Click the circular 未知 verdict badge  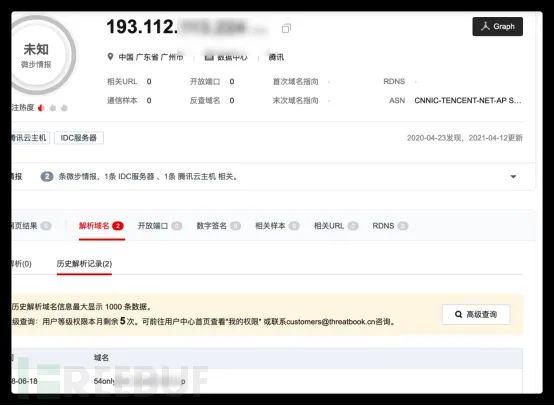pyautogui.click(x=39, y=55)
